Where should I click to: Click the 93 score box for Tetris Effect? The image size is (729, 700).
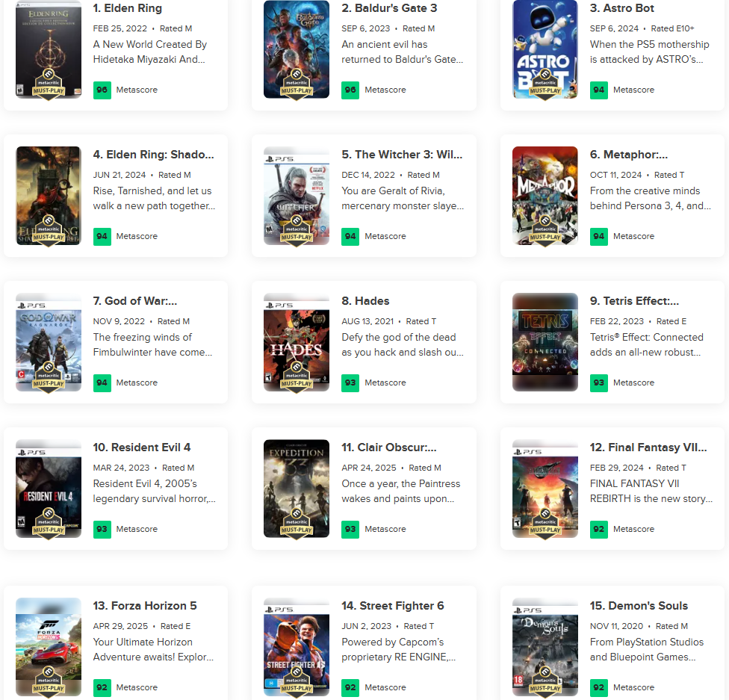(599, 382)
